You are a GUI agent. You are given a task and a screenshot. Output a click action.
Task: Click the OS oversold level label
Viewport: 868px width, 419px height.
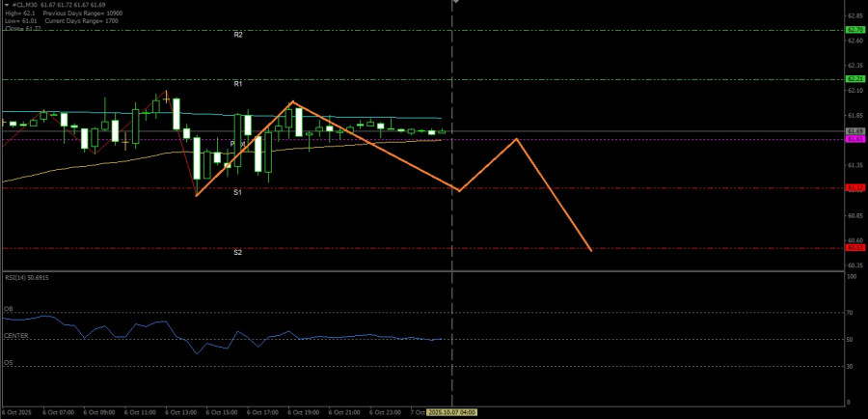coord(9,363)
